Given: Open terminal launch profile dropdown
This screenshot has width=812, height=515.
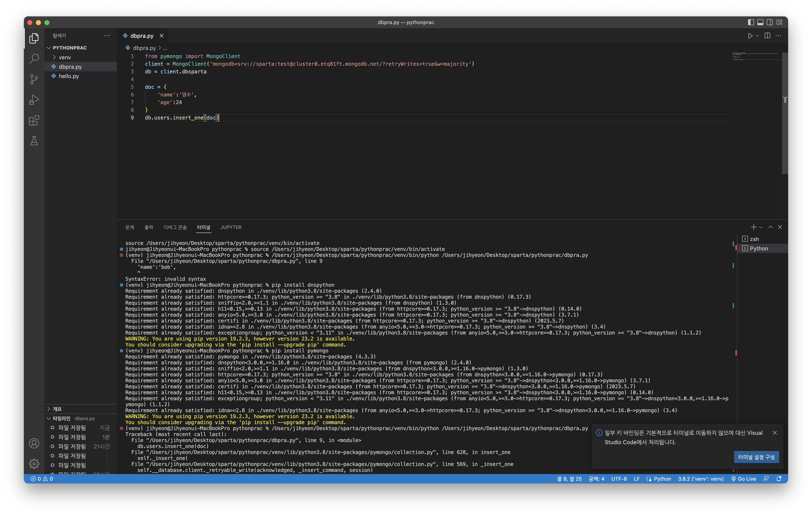Looking at the screenshot, I should point(761,227).
